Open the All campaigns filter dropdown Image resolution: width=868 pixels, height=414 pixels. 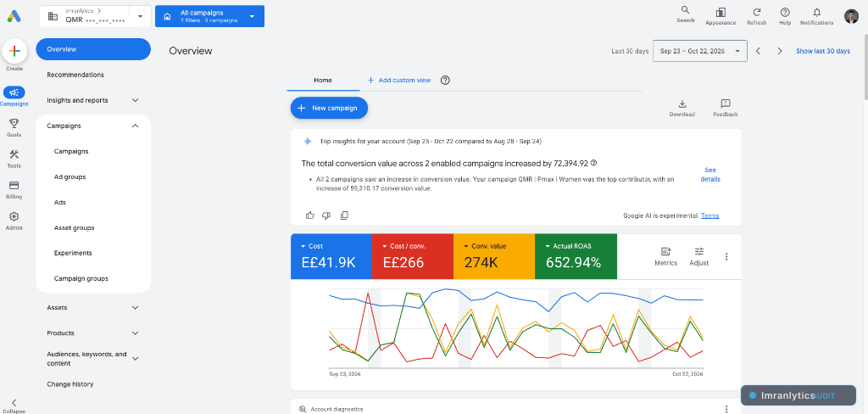pyautogui.click(x=210, y=16)
